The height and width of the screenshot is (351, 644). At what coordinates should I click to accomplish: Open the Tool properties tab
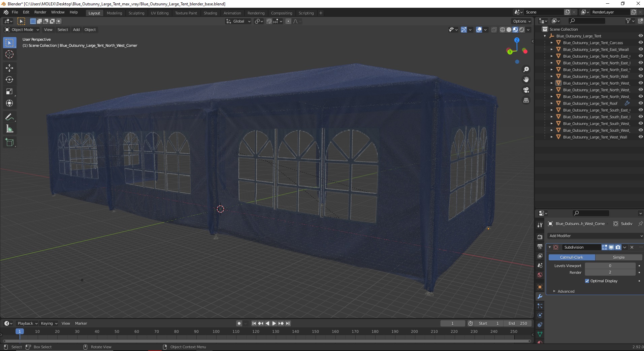[x=540, y=225]
